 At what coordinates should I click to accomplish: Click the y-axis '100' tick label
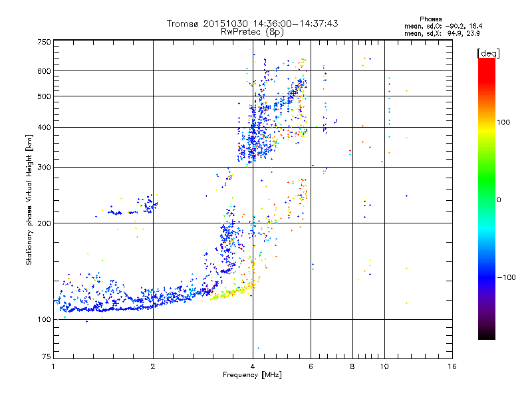click(45, 319)
